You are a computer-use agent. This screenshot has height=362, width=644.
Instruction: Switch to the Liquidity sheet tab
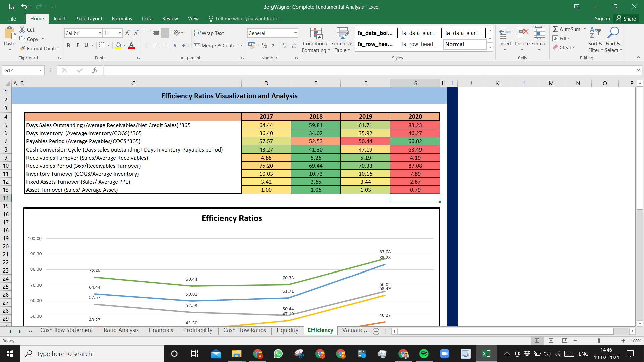click(x=287, y=330)
